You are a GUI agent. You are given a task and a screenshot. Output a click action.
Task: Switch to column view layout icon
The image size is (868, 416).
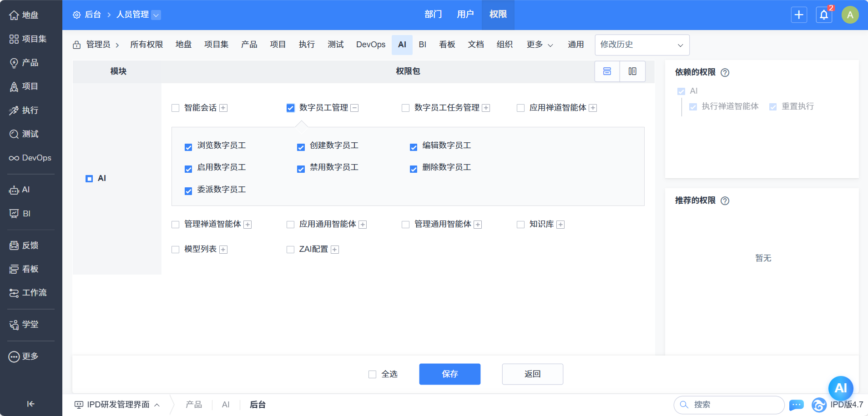pos(632,71)
